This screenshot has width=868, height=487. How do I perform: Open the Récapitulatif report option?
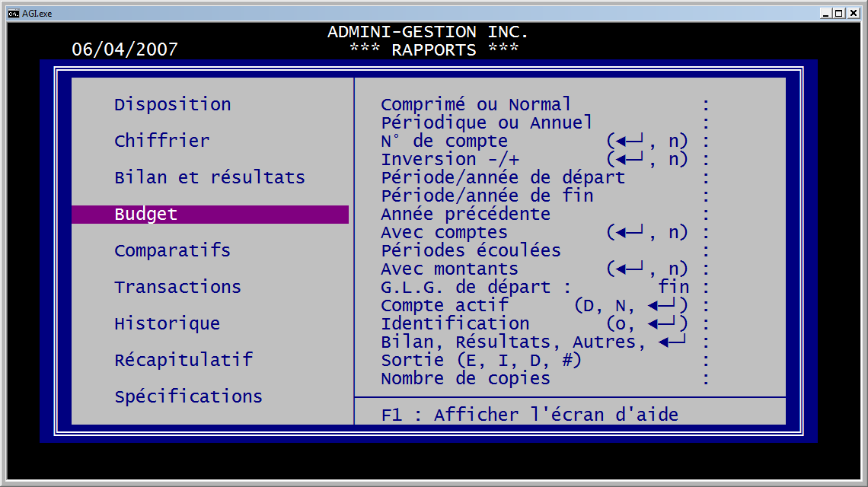(x=183, y=361)
